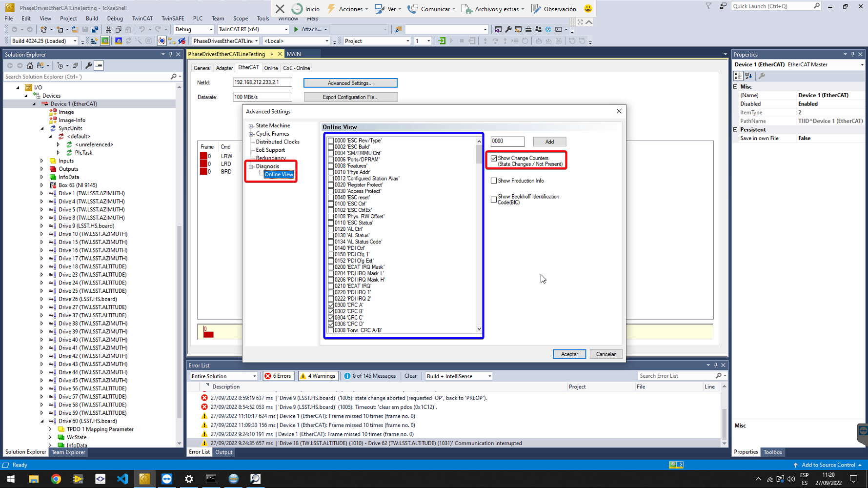Check the 0134 'AL Status Code' register
Viewport: 868px width, 488px height.
(331, 242)
